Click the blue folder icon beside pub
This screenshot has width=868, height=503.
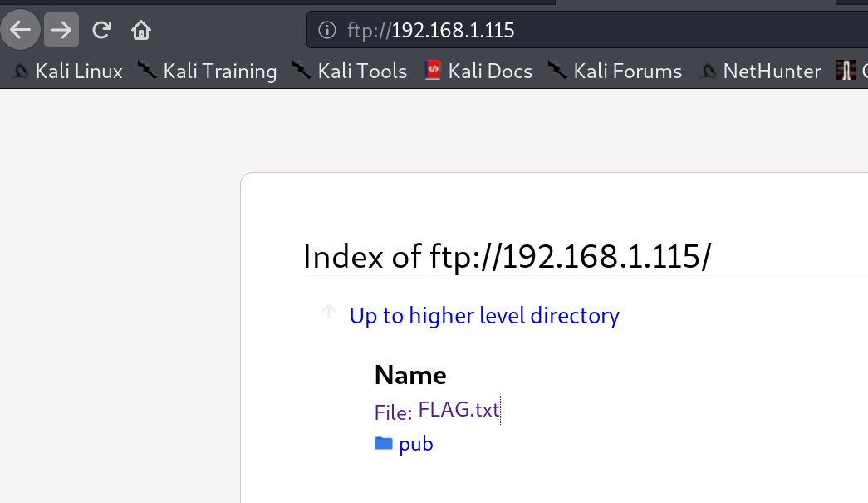coord(383,443)
